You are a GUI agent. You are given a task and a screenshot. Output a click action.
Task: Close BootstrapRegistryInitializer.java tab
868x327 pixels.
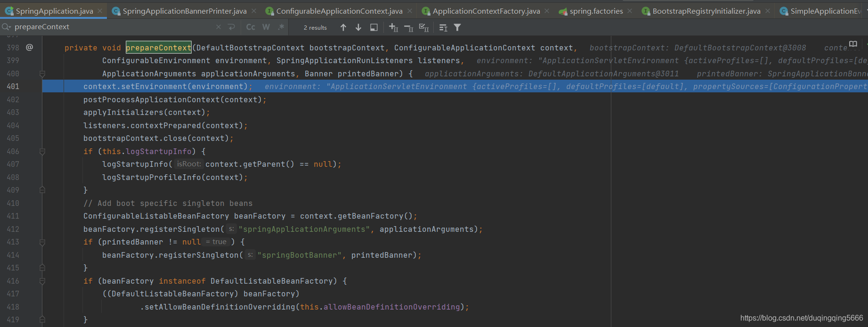768,11
